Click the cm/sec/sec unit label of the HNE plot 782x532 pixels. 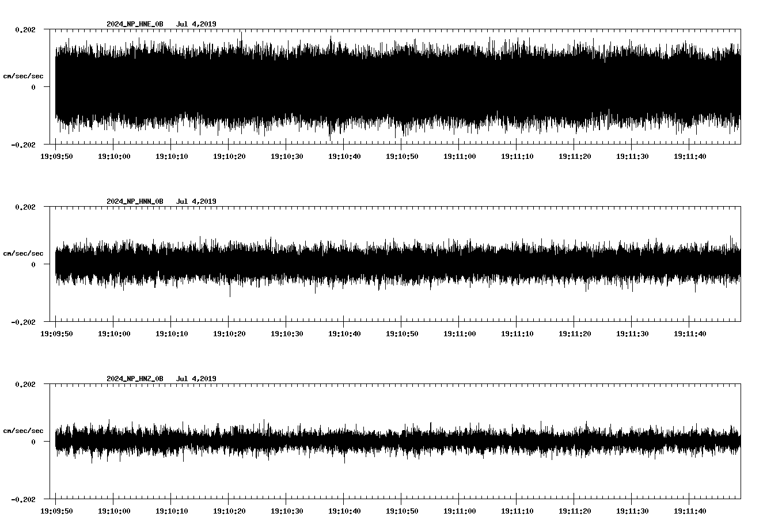tap(23, 76)
